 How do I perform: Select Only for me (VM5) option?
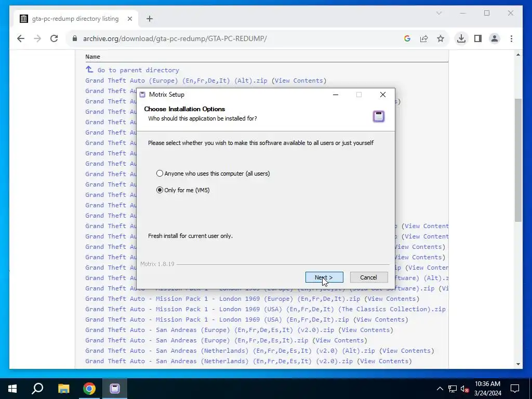183,190
